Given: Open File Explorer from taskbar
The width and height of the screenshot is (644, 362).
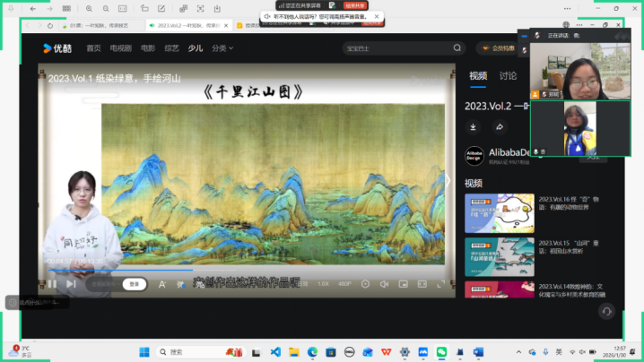Looking at the screenshot, I should 293,352.
